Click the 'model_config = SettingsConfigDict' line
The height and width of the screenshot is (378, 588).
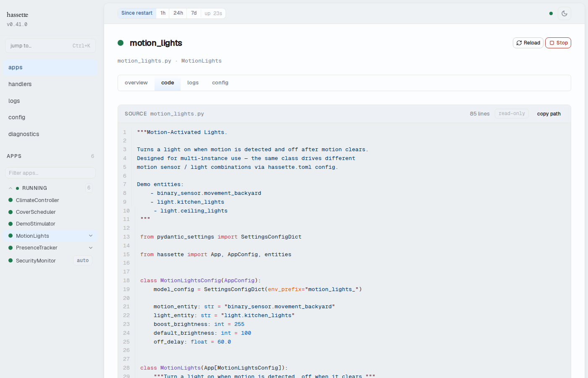tap(258, 289)
